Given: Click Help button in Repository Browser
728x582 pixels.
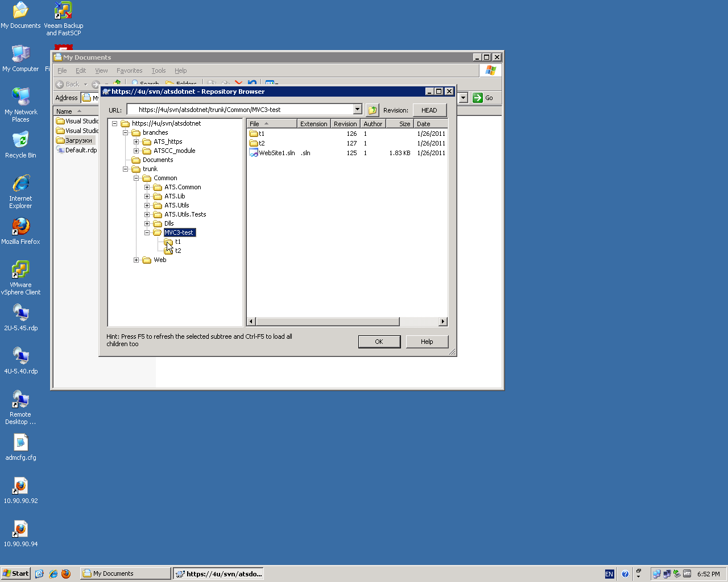Looking at the screenshot, I should [427, 342].
